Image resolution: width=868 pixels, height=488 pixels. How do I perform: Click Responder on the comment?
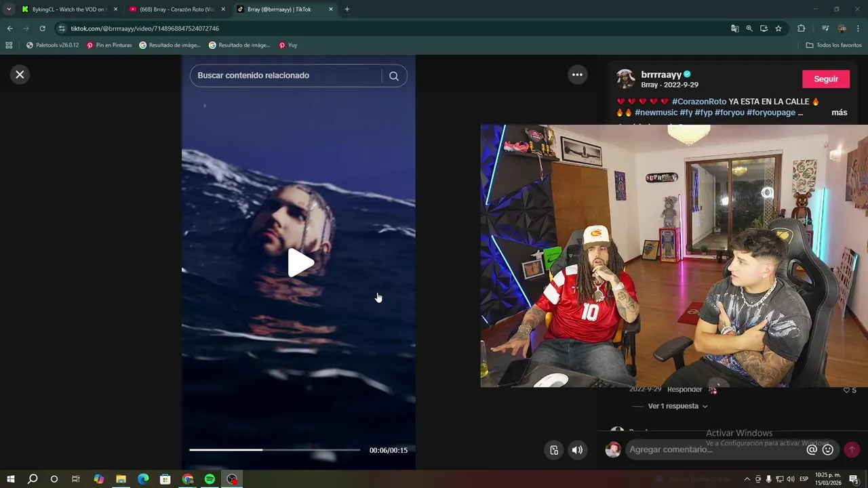pyautogui.click(x=684, y=389)
